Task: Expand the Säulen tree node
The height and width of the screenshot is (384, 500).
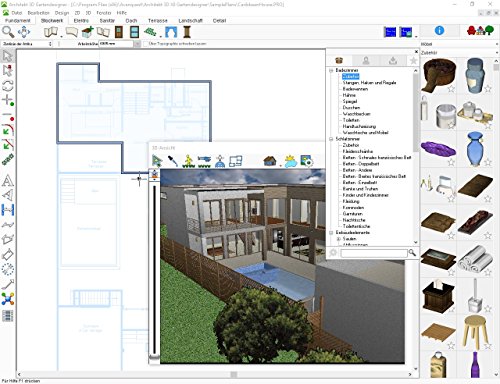Action: coord(338,239)
